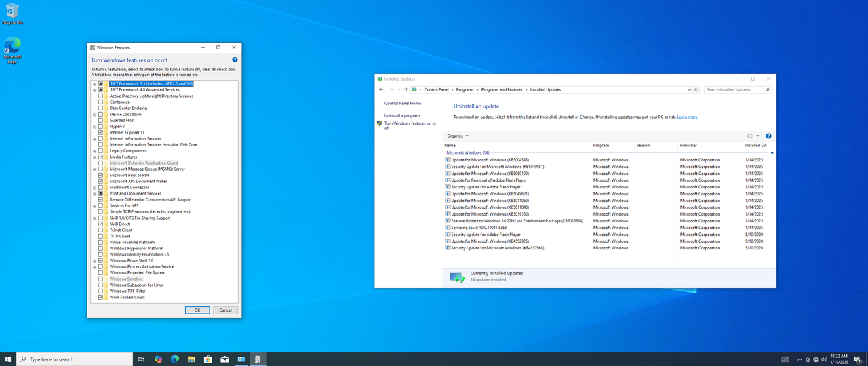
Task: Expand Internet Information Services node
Action: pos(95,138)
